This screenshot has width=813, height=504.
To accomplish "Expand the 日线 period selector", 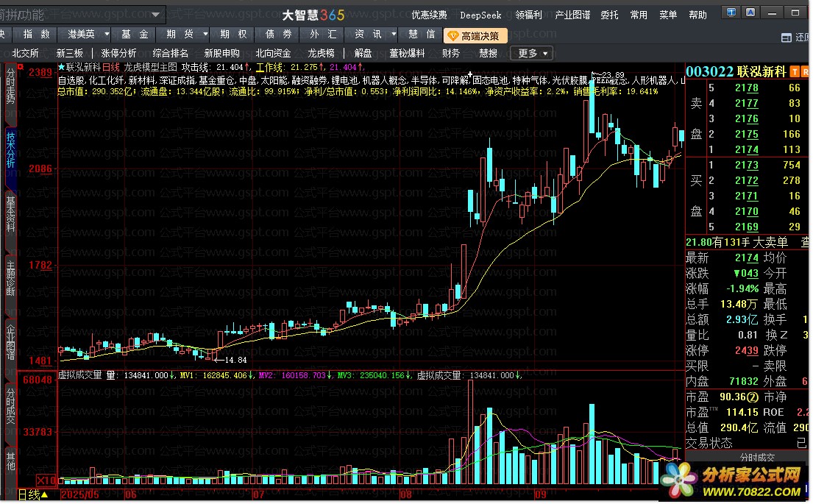I will [33, 494].
